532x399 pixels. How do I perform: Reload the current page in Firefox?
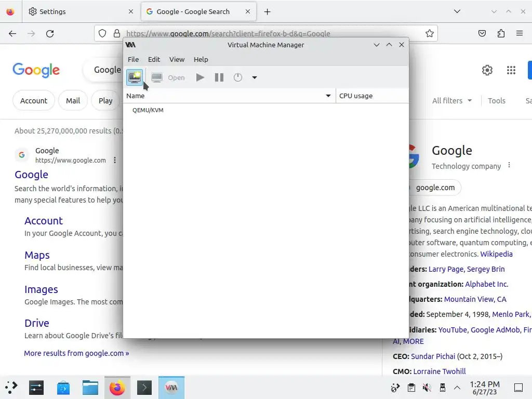point(50,33)
